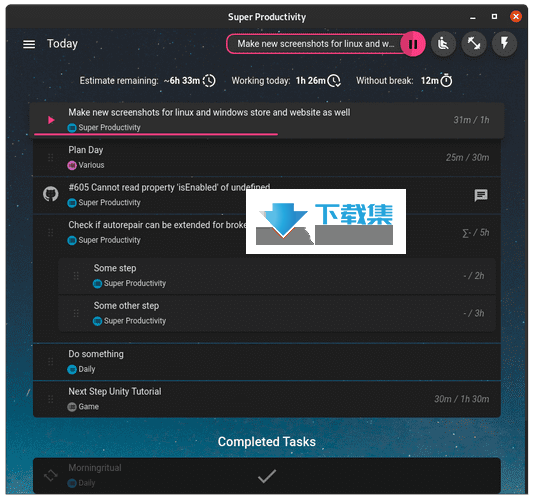The image size is (534, 500).
Task: Click the pink play indicator on first task
Action: point(51,120)
